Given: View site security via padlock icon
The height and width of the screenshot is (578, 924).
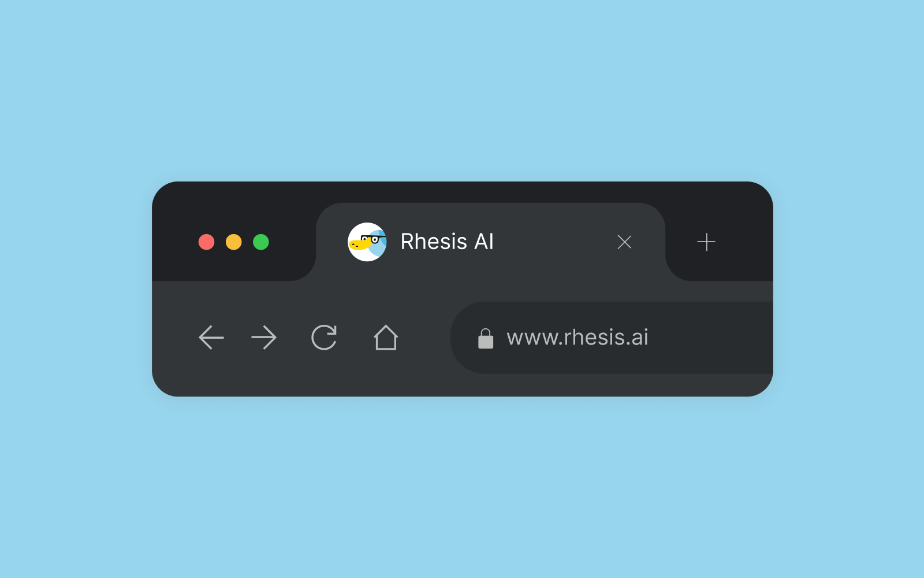Looking at the screenshot, I should coord(486,339).
